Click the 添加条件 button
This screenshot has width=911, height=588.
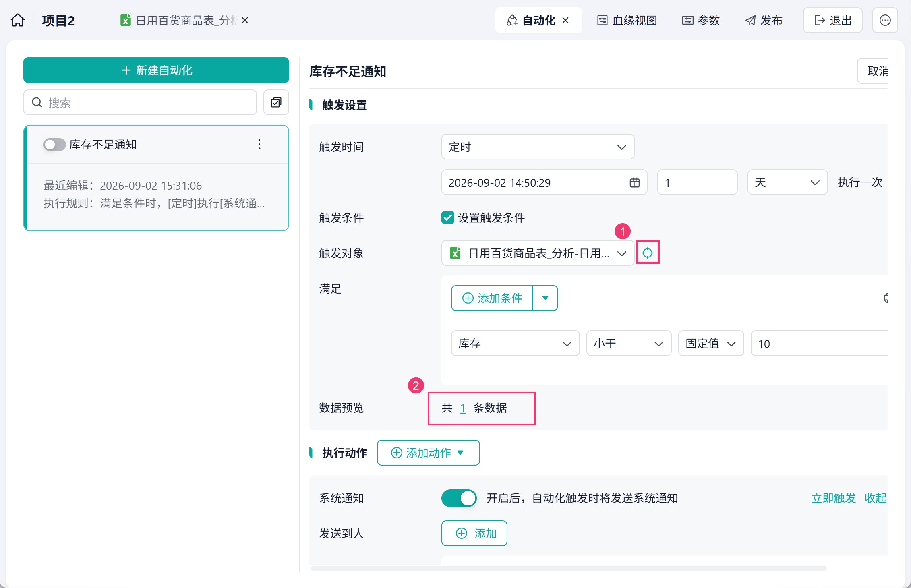[492, 298]
